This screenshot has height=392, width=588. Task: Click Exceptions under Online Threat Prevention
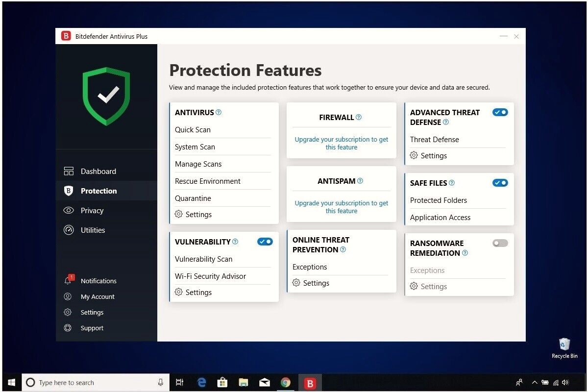pos(309,267)
